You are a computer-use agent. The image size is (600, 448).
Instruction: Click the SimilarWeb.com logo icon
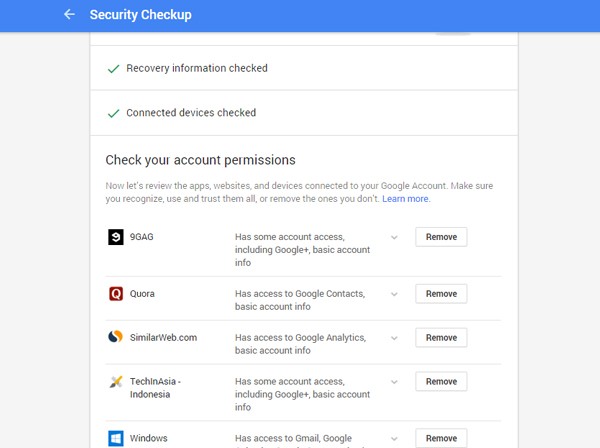[x=116, y=337]
